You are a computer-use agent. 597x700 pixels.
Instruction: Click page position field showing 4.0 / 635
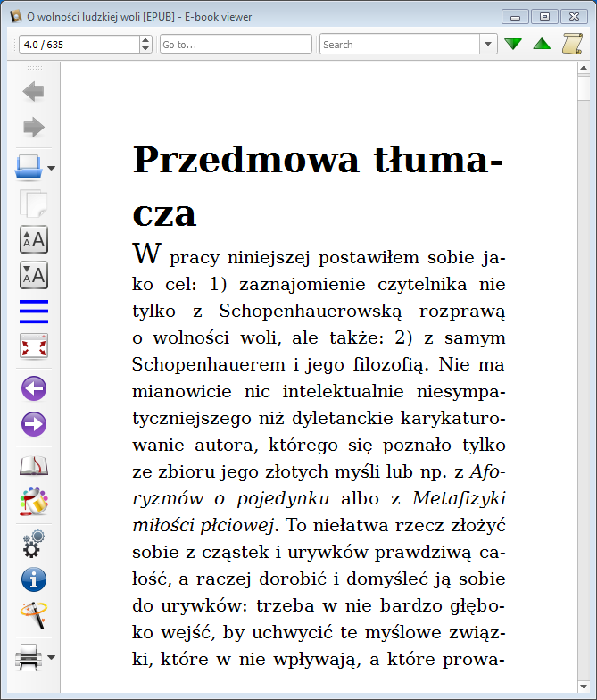coord(79,45)
